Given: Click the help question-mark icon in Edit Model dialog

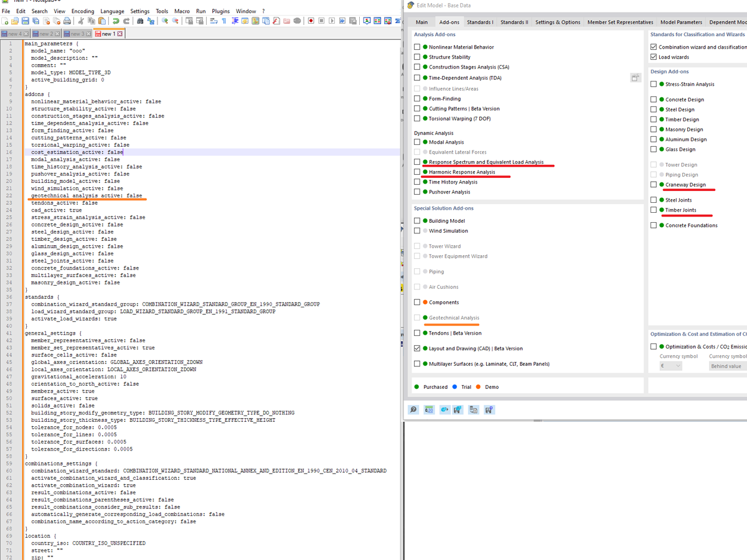Looking at the screenshot, I should (x=413, y=409).
